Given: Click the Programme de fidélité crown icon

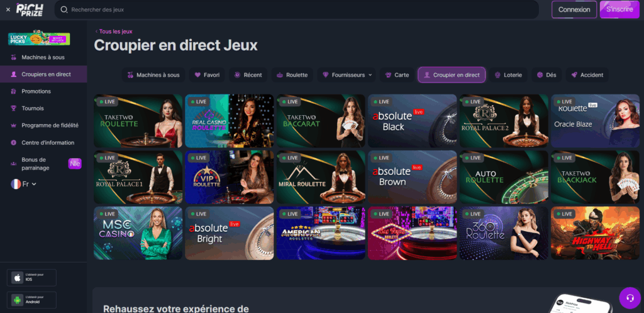Looking at the screenshot, I should tap(14, 125).
